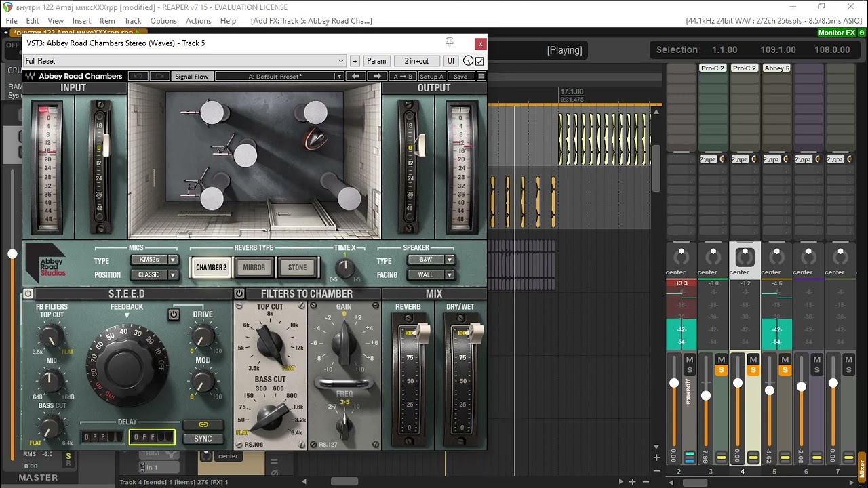Pin the FX window with pushpin icon

coord(450,43)
